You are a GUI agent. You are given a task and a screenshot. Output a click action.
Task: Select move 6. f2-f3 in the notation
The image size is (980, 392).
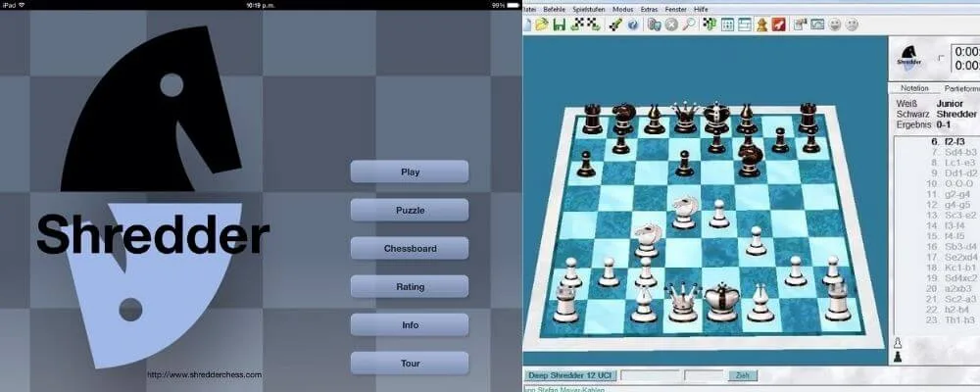pyautogui.click(x=946, y=142)
